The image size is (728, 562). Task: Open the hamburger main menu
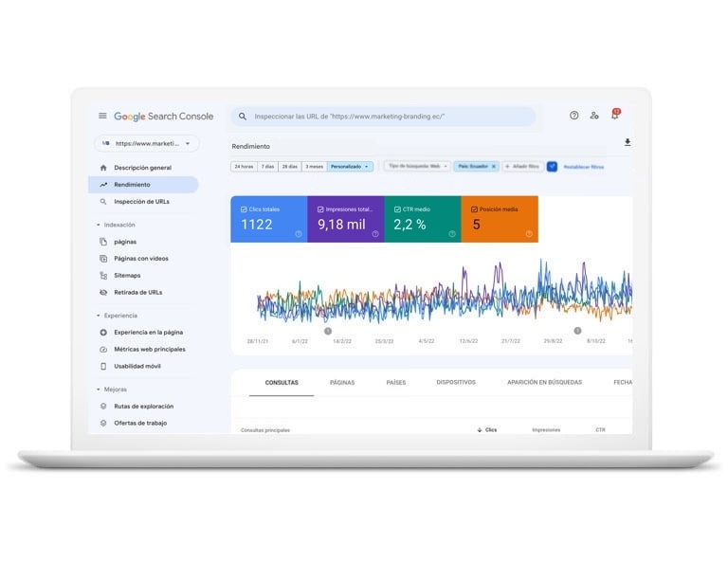click(x=102, y=116)
